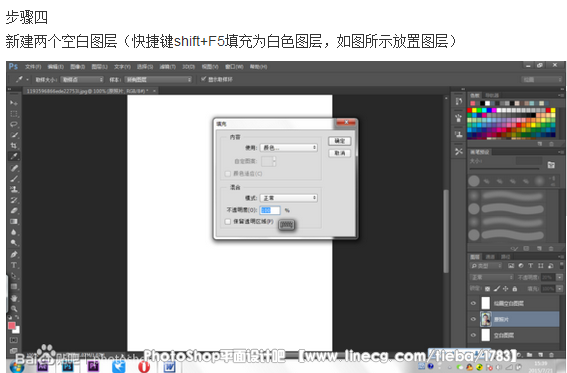Open Windows Start menu orb
This screenshot has height=373, width=567.
[x=17, y=366]
